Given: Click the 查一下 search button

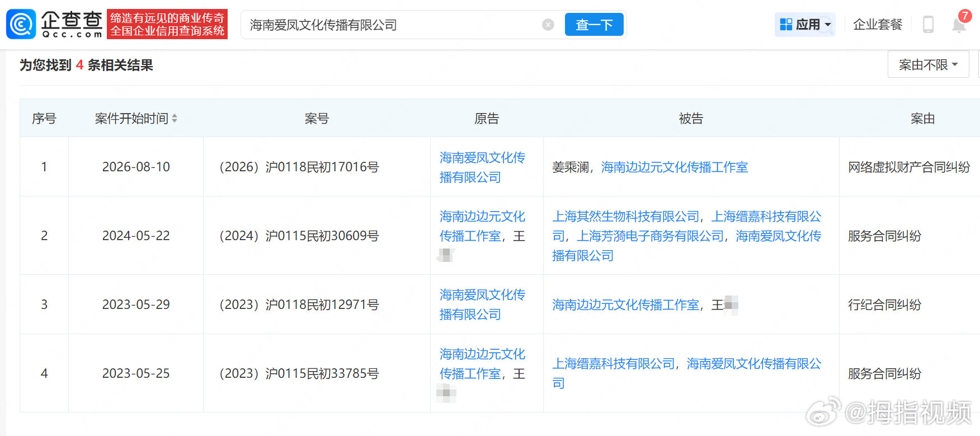Looking at the screenshot, I should click(594, 25).
